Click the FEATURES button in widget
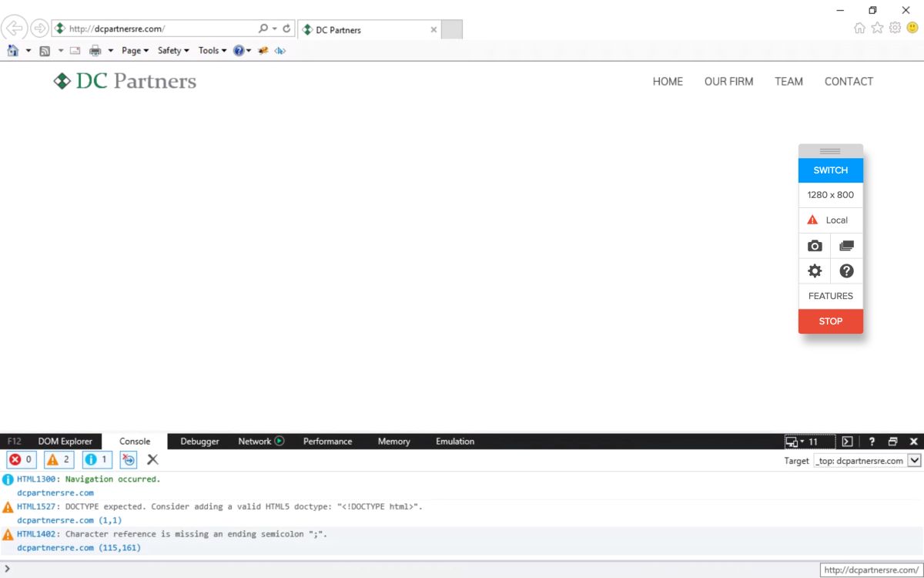 click(831, 296)
